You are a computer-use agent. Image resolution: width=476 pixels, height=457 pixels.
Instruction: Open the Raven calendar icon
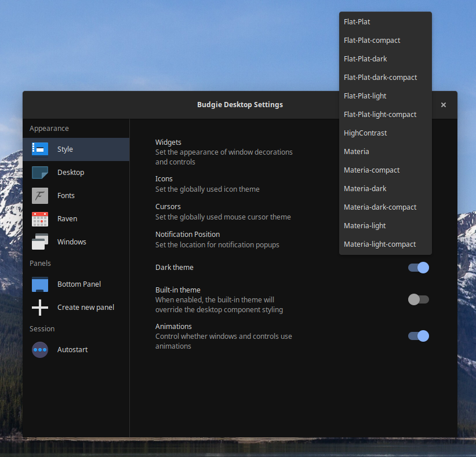click(40, 219)
